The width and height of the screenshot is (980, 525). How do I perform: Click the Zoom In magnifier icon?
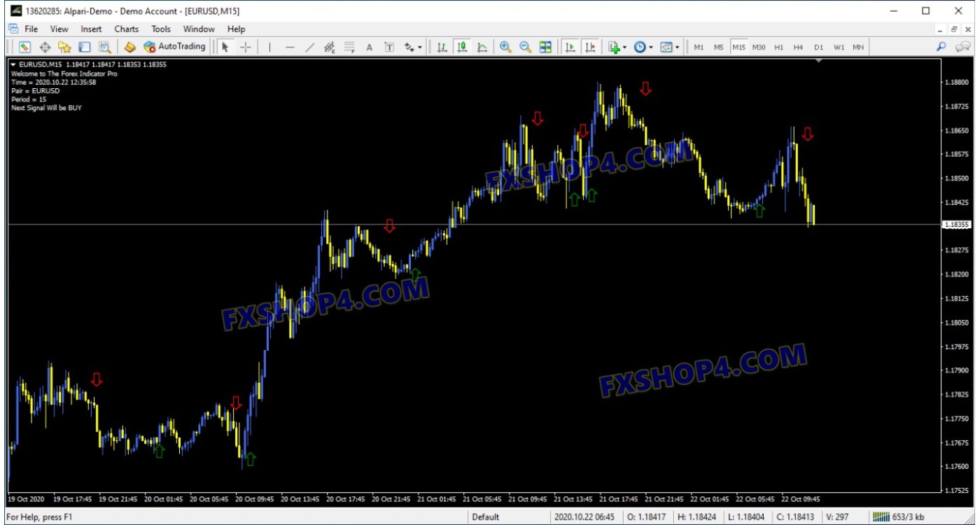pos(505,47)
